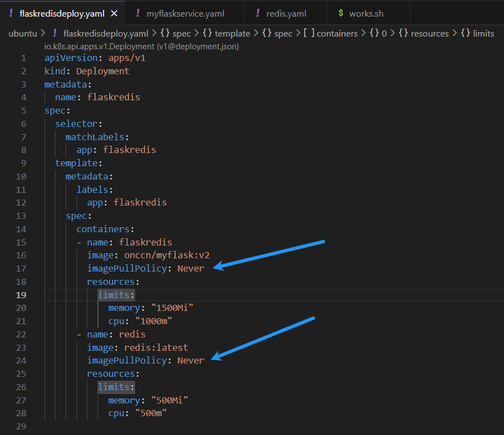Open the redis.yaml tab

coord(286,13)
